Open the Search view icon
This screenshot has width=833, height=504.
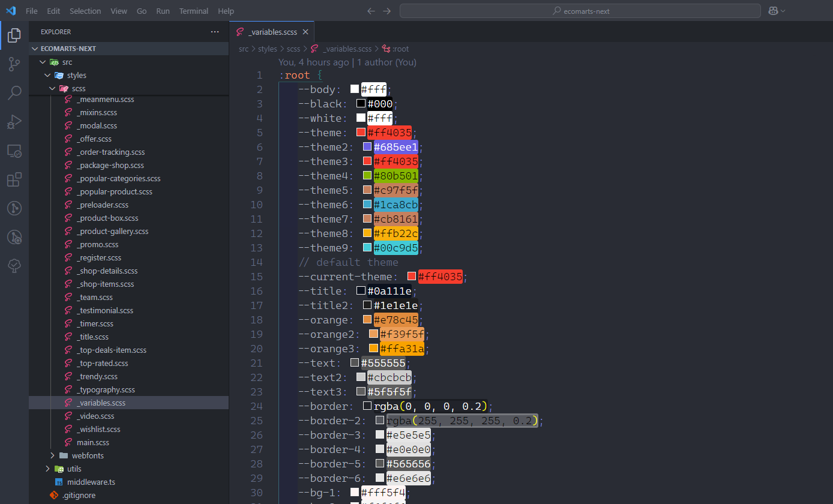point(14,93)
